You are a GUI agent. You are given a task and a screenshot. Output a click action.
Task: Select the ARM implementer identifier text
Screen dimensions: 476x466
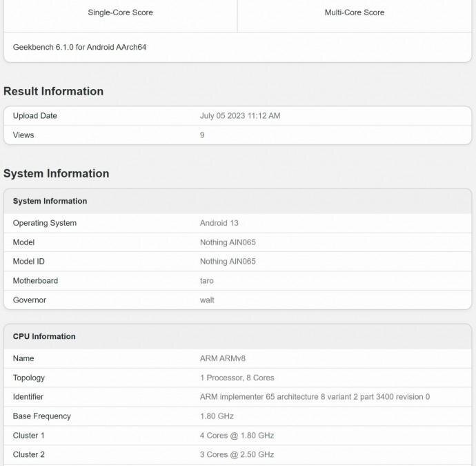coord(315,397)
